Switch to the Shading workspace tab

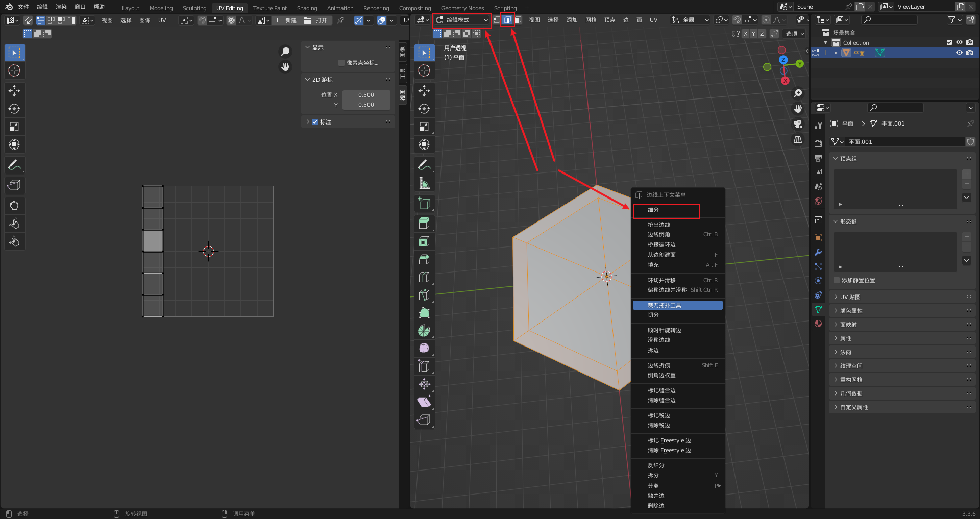(307, 8)
